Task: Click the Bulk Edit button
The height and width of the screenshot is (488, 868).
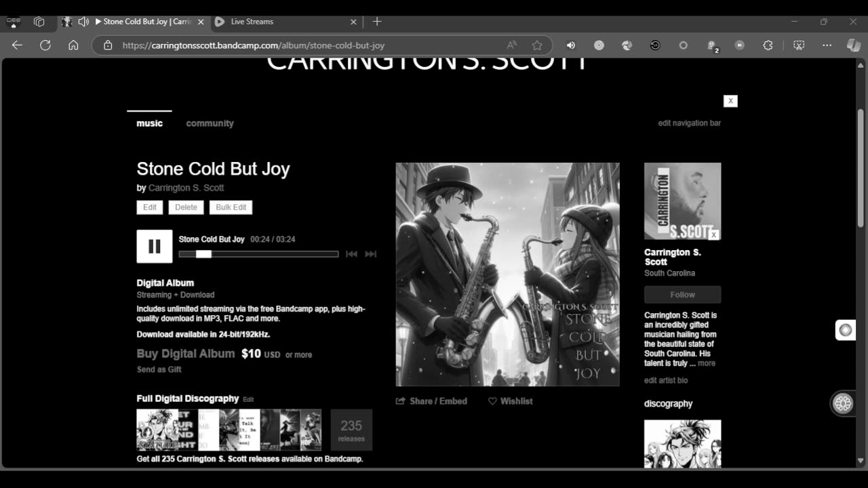Action: [231, 207]
